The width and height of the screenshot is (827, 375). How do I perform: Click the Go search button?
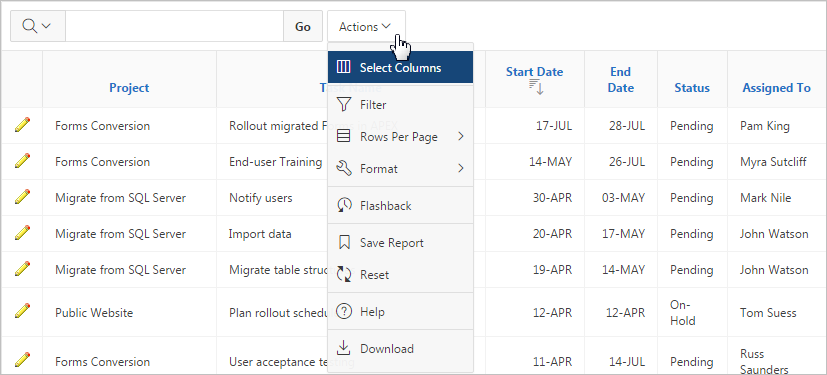(303, 26)
